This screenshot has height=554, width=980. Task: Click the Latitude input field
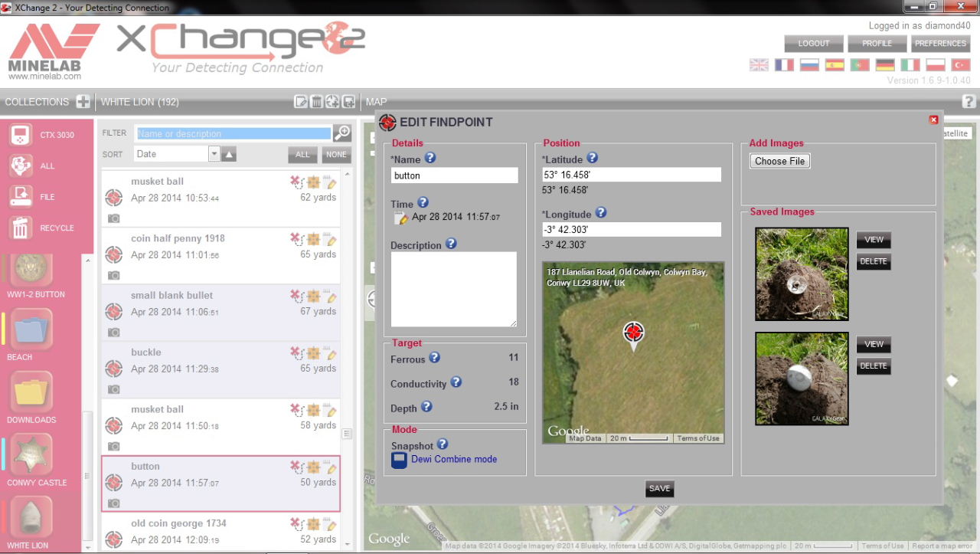[x=632, y=175]
